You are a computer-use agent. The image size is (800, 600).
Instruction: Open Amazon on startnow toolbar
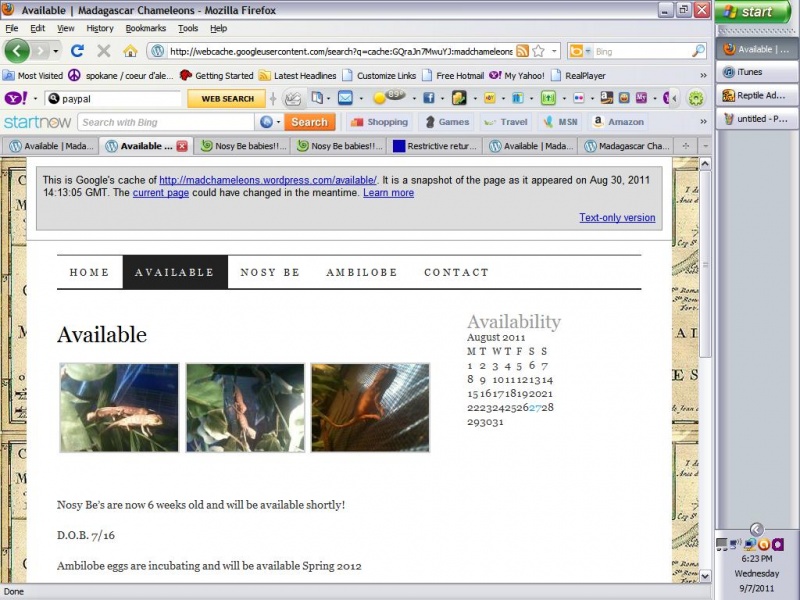(618, 122)
